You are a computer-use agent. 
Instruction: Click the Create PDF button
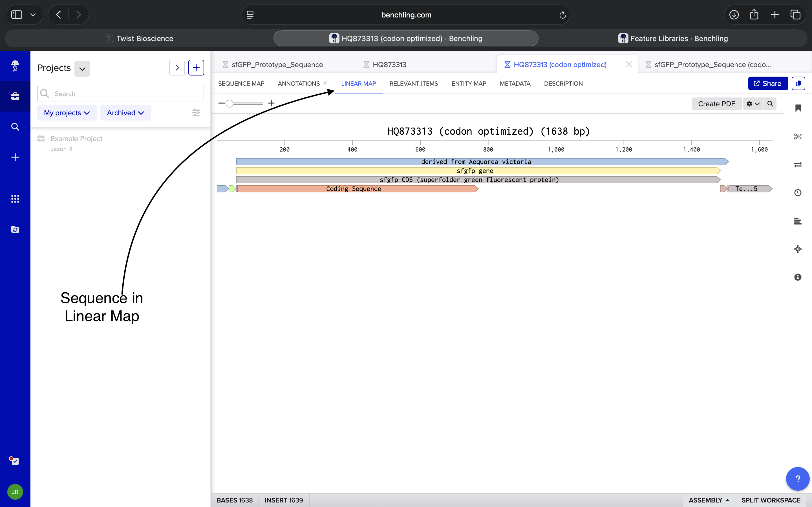point(716,104)
